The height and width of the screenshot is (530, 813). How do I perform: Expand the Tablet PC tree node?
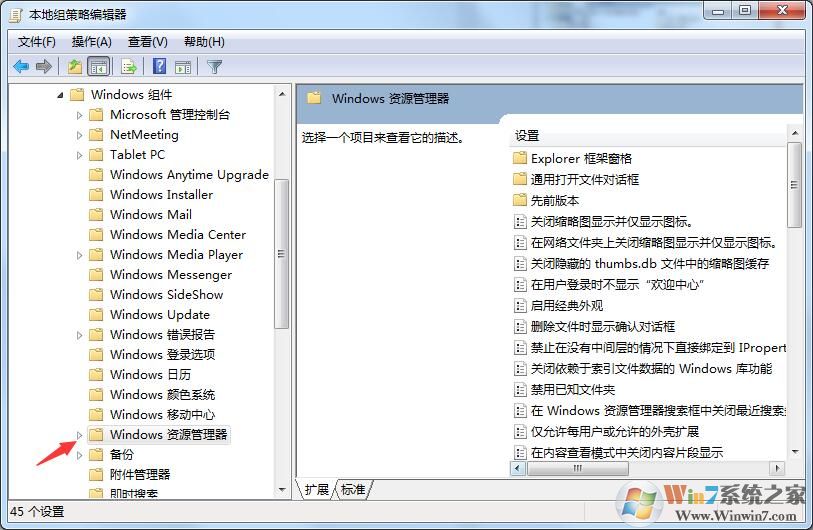[x=79, y=155]
